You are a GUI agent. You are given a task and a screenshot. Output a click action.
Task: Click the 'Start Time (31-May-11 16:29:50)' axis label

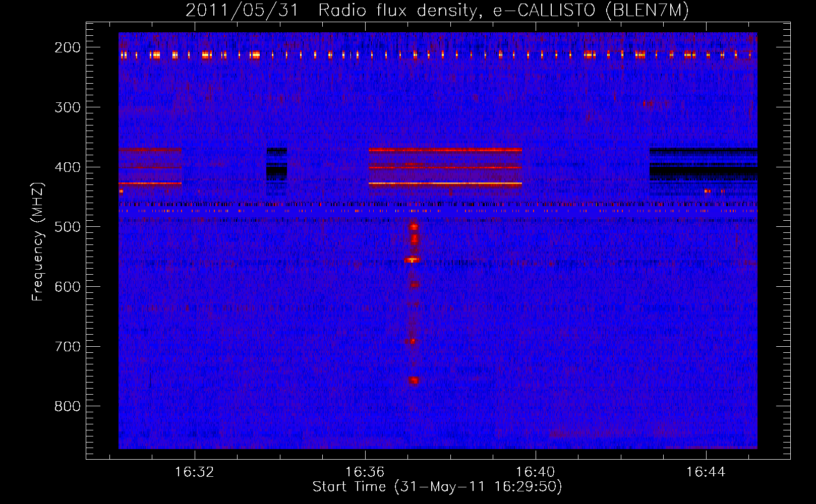click(x=437, y=487)
